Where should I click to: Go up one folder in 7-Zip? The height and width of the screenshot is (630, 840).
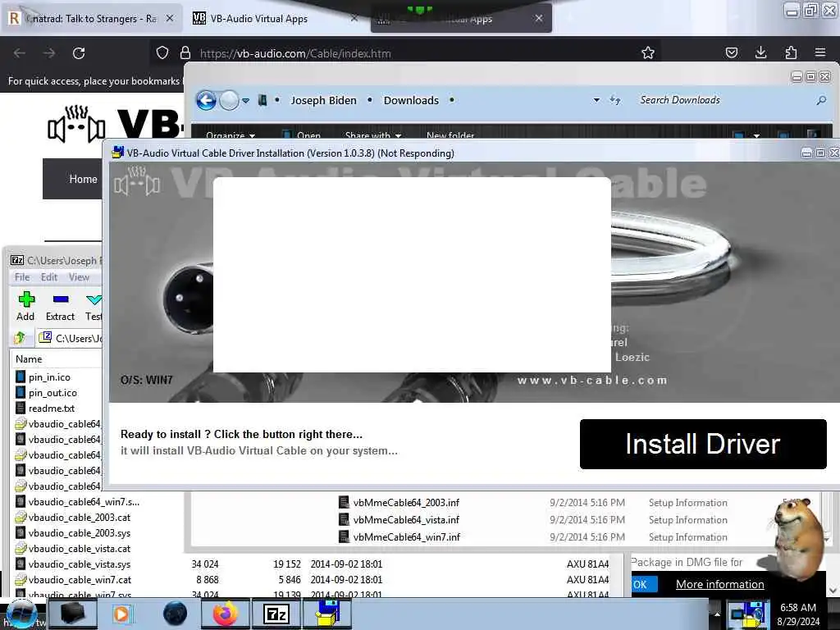pyautogui.click(x=20, y=338)
